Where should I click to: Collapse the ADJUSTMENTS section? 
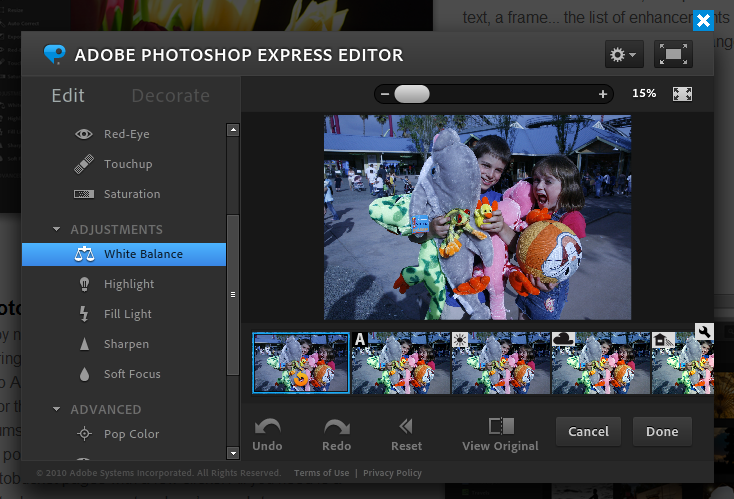[57, 230]
